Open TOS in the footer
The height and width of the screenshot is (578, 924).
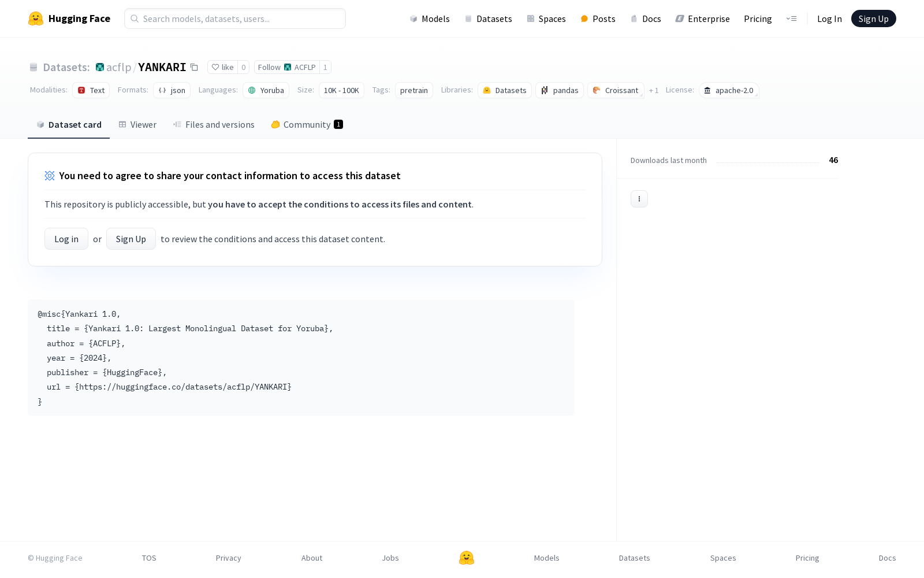(149, 558)
